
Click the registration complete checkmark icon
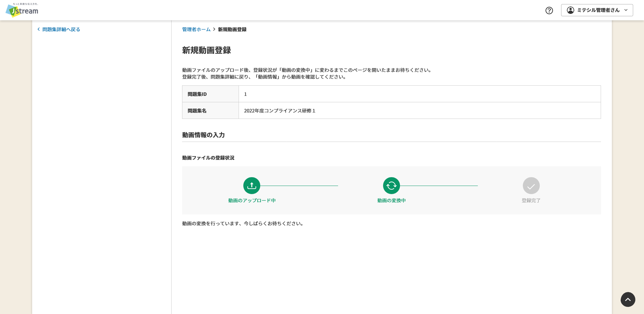click(531, 186)
